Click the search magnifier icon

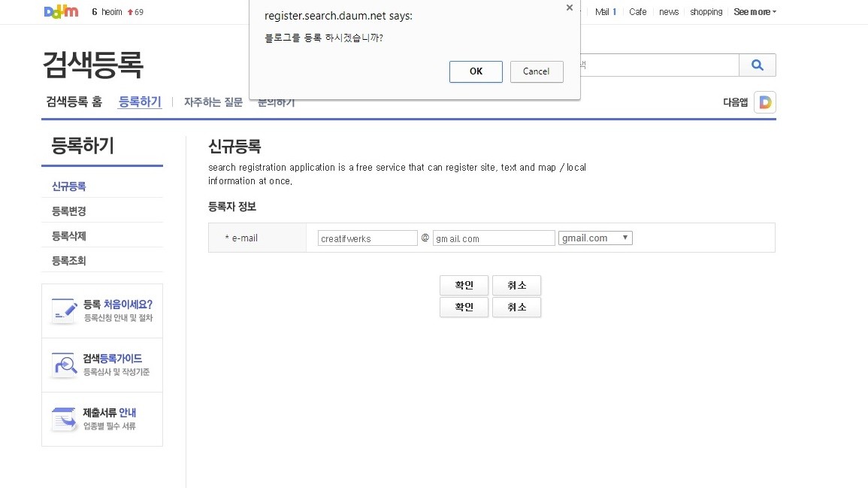[x=758, y=65]
